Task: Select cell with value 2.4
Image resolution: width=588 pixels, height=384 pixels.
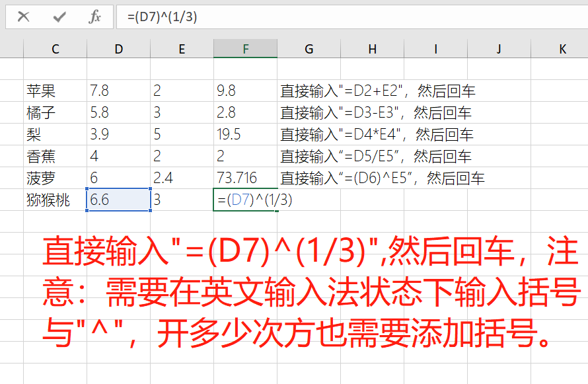Action: point(182,177)
